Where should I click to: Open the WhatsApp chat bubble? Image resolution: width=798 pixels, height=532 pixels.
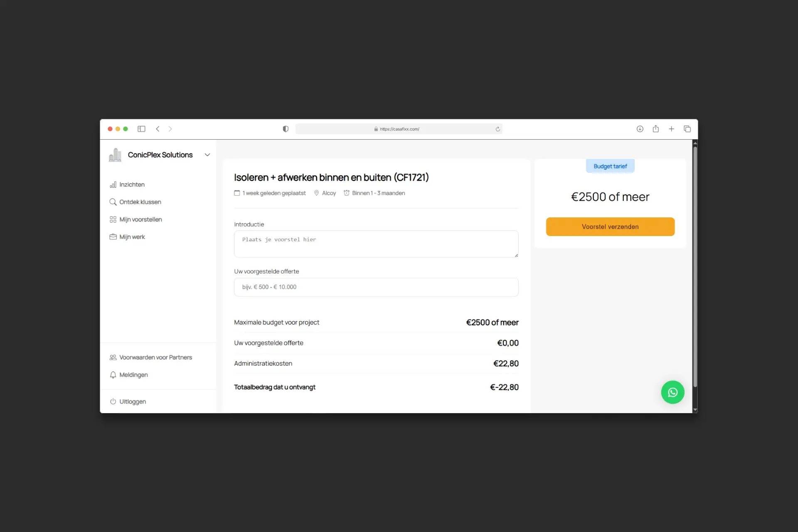(672, 392)
